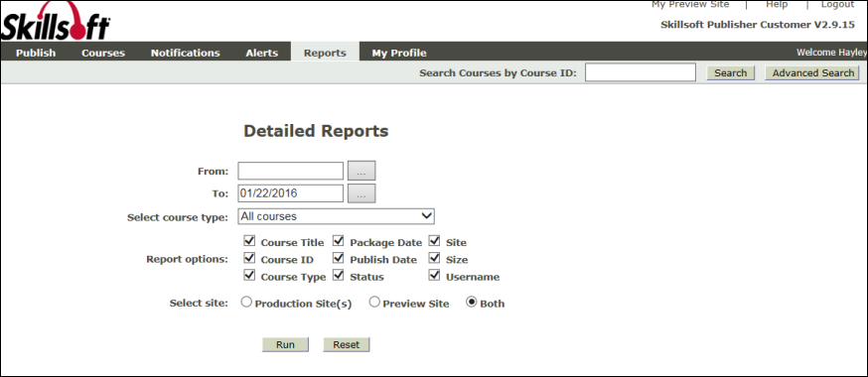Disable the Status report option
The height and width of the screenshot is (377, 868).
click(339, 275)
